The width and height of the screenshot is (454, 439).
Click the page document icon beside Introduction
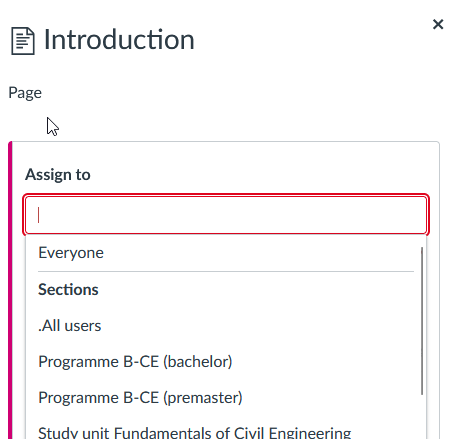tap(23, 41)
